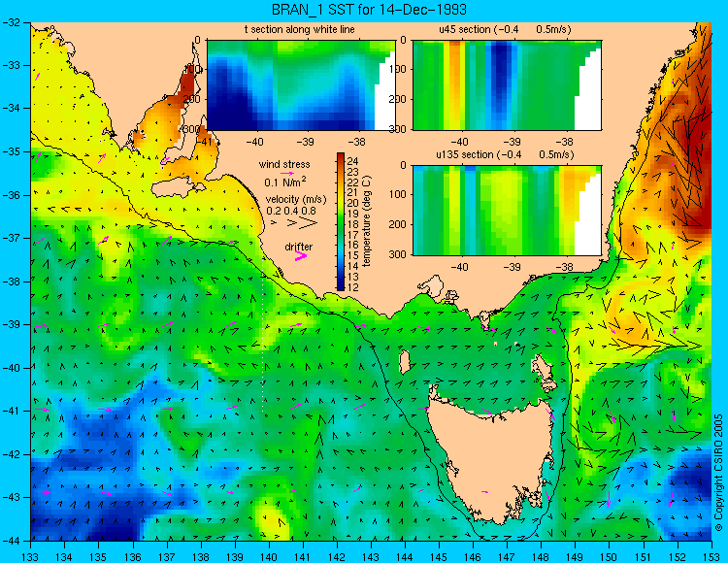Click main map latitude label -32

pyautogui.click(x=12, y=22)
